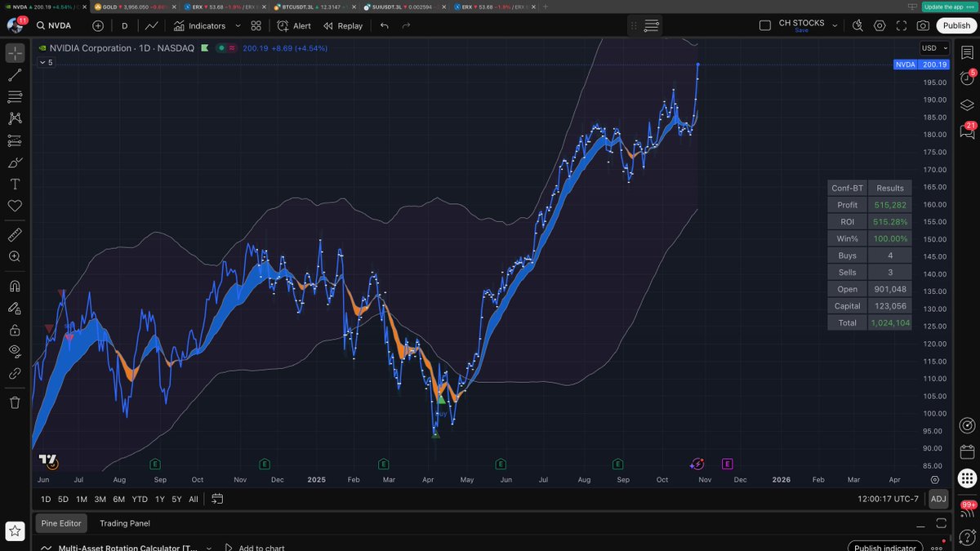Viewport: 980px width, 551px height.
Task: Click the NVDA symbol search field
Action: pyautogui.click(x=60, y=25)
